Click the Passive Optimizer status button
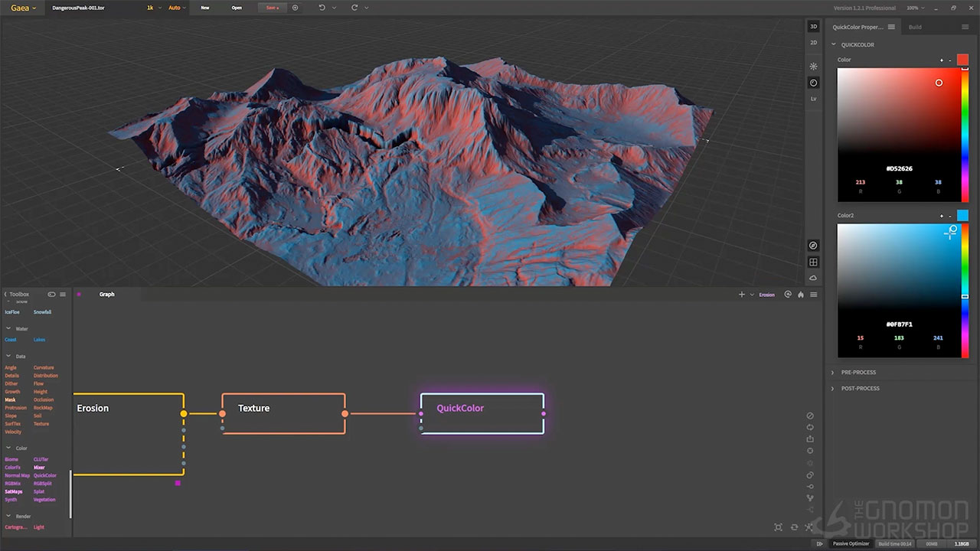 (x=851, y=544)
